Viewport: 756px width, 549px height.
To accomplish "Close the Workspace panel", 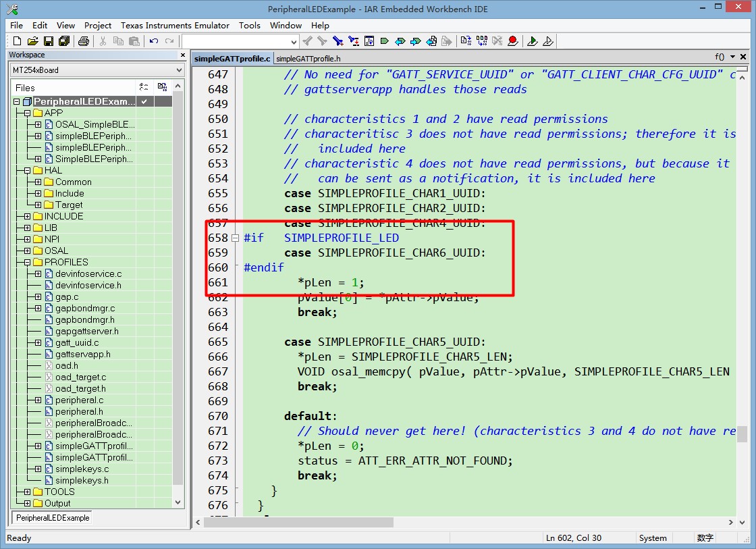I will 182,55.
